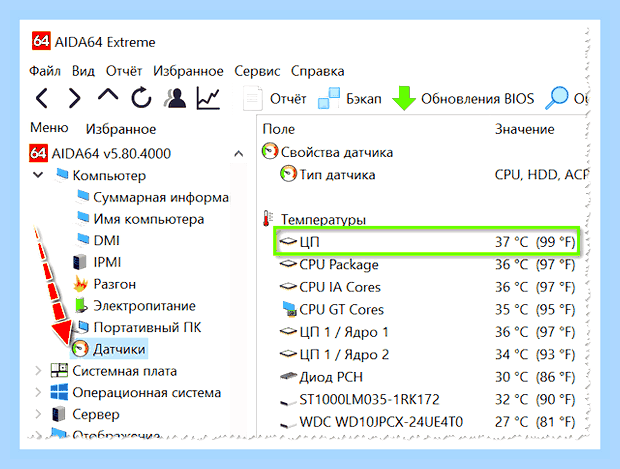Click the Поле column header
Viewport: 620px width, 469px height.
tap(279, 129)
